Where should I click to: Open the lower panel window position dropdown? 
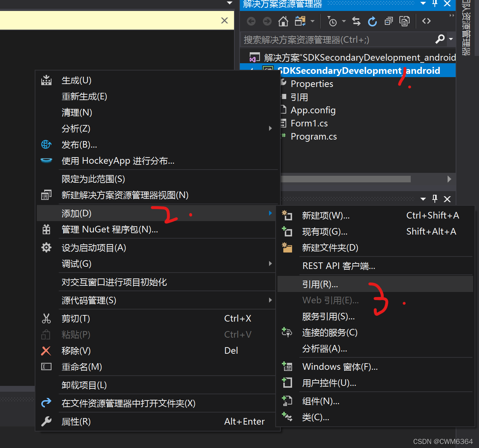point(423,199)
